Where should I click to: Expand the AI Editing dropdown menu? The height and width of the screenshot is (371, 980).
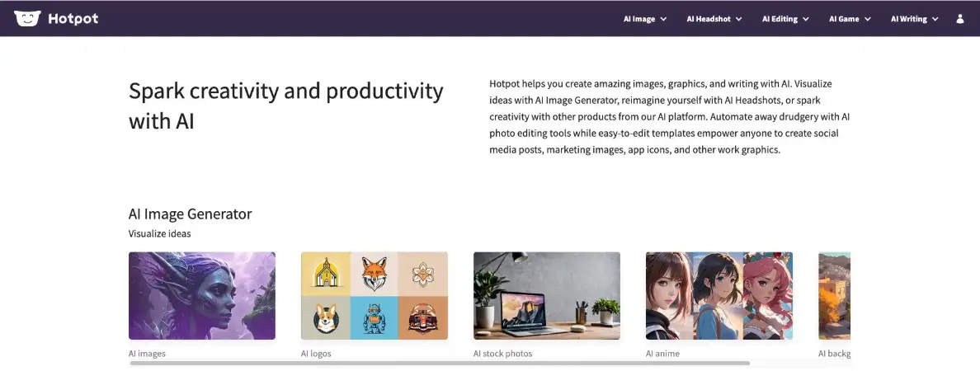[x=785, y=19]
